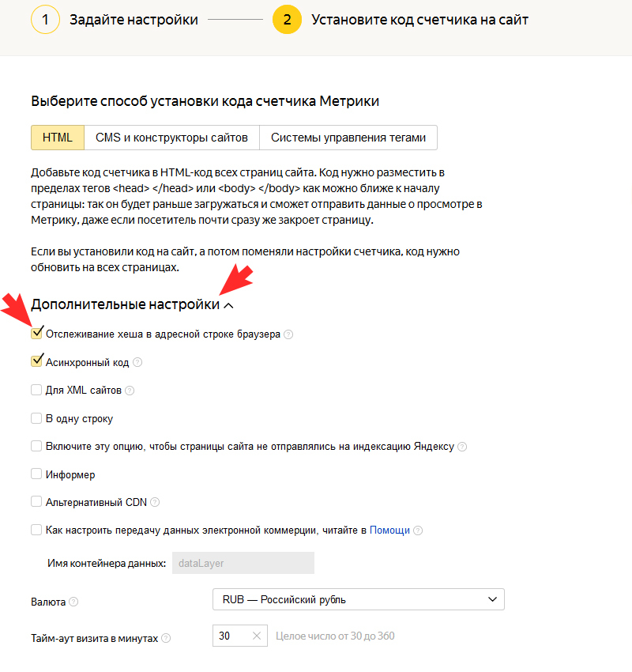Enable the В одну строку checkbox
The width and height of the screenshot is (632, 672).
point(36,418)
